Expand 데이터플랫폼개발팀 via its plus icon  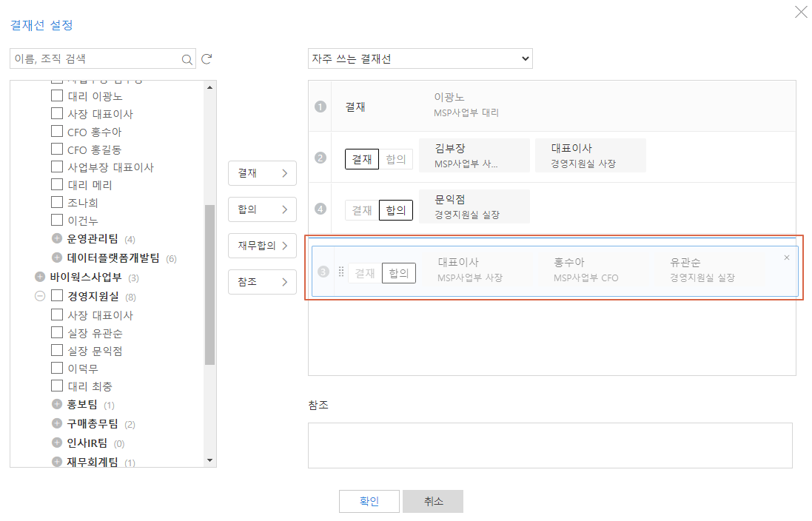pyautogui.click(x=57, y=258)
